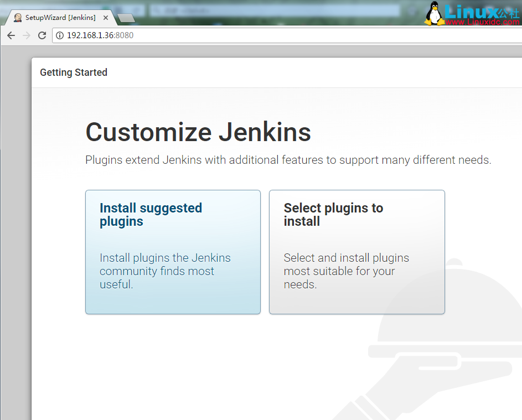Click the Jenkins favicon on the browser tab

[17, 17]
